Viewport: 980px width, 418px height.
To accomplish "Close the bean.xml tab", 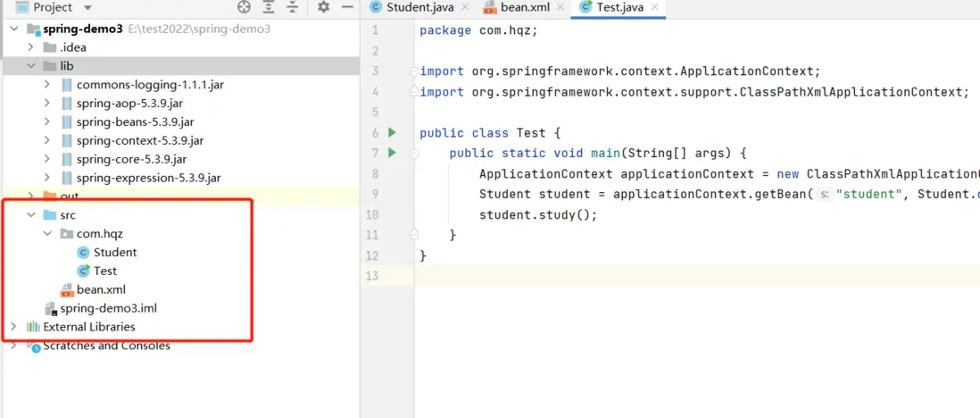I will click(561, 7).
